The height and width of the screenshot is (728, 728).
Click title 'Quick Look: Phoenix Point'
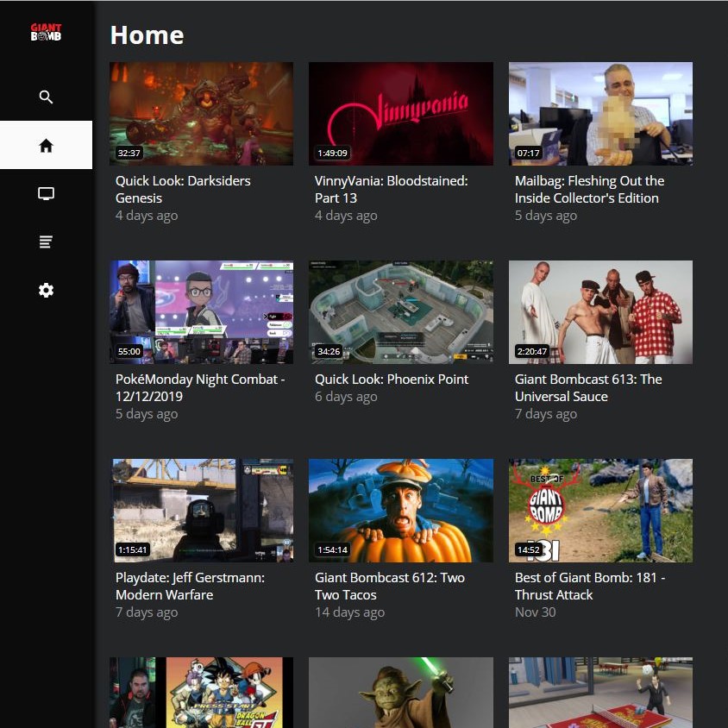[392, 380]
